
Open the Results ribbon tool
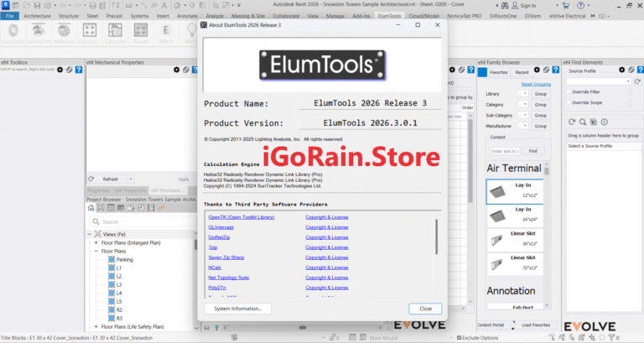click(x=141, y=34)
